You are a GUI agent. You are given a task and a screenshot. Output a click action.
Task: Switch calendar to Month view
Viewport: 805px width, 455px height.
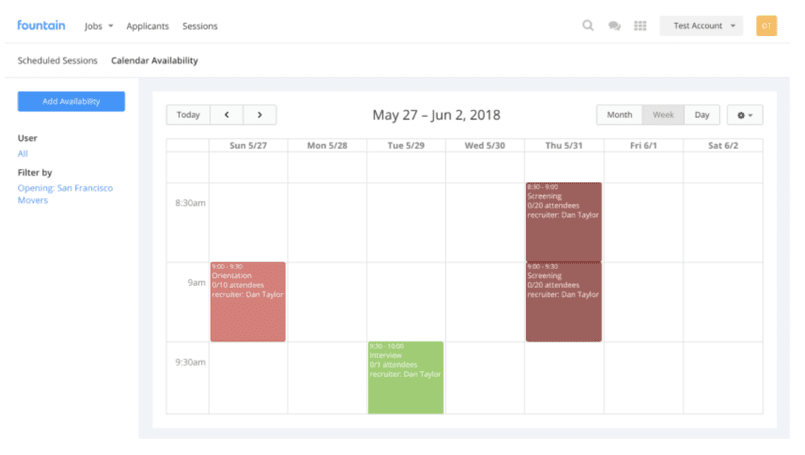619,115
